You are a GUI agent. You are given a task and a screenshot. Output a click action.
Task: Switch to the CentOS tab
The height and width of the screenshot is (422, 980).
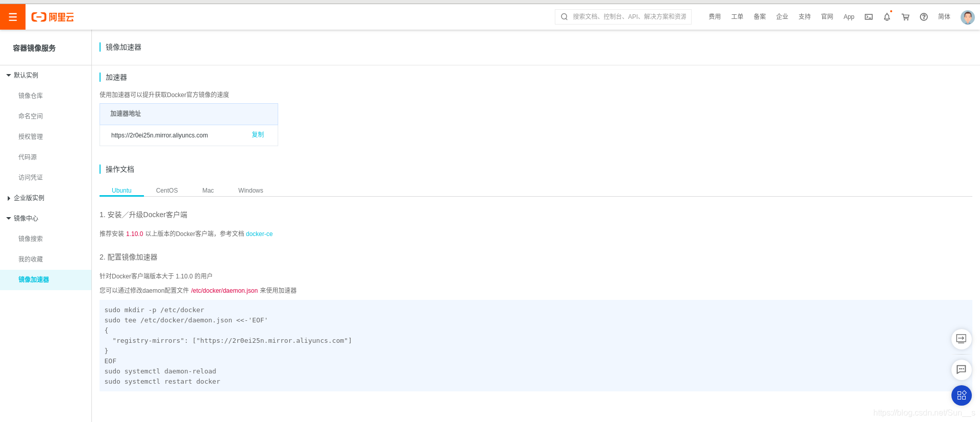click(167, 191)
